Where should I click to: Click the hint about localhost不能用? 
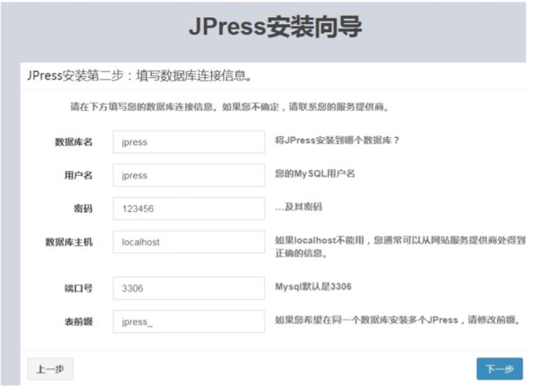pos(400,247)
